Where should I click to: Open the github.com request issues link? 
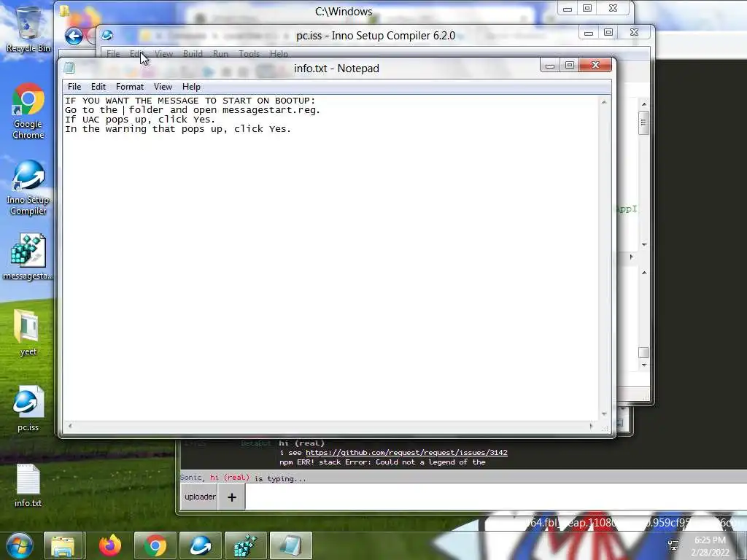click(406, 452)
